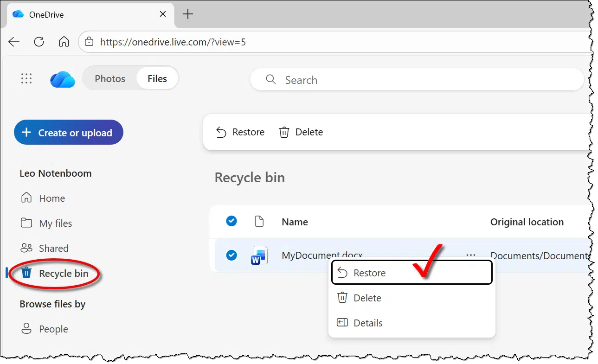
Task: Click the site info lock icon
Action: click(x=89, y=42)
